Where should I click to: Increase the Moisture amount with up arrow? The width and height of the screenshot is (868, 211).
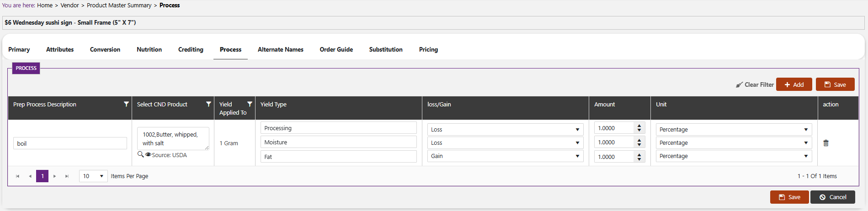click(639, 140)
